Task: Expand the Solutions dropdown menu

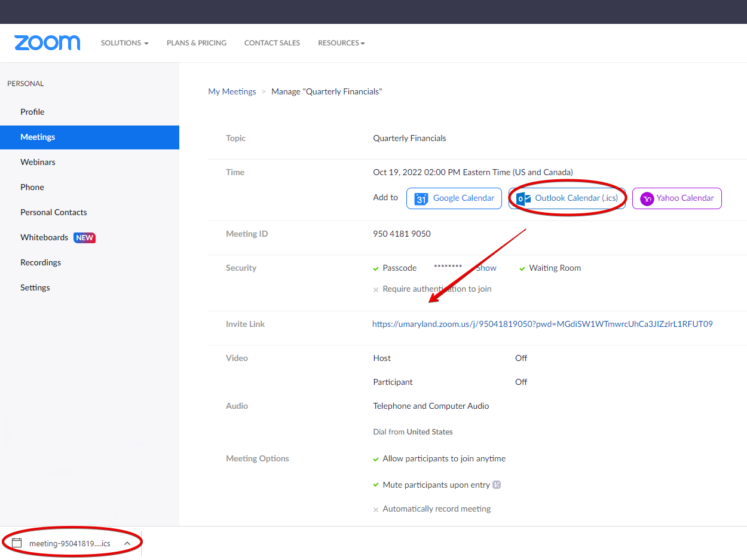Action: (124, 43)
